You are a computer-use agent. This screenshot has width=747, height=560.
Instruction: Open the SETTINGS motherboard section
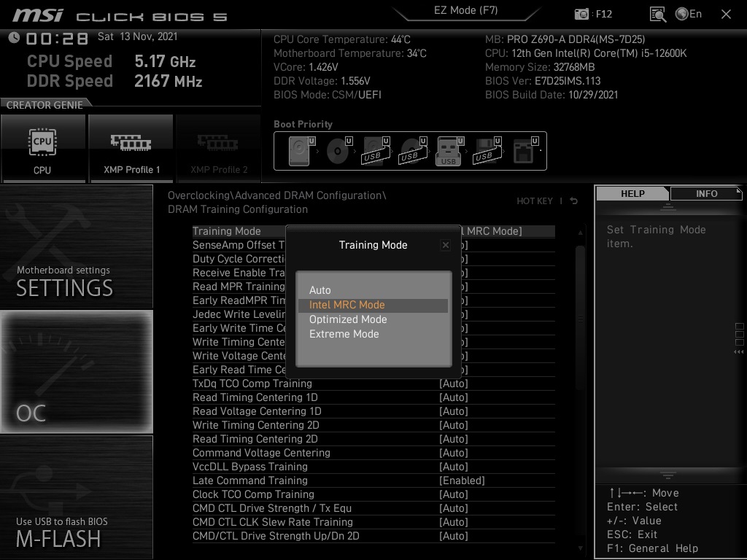coord(76,246)
